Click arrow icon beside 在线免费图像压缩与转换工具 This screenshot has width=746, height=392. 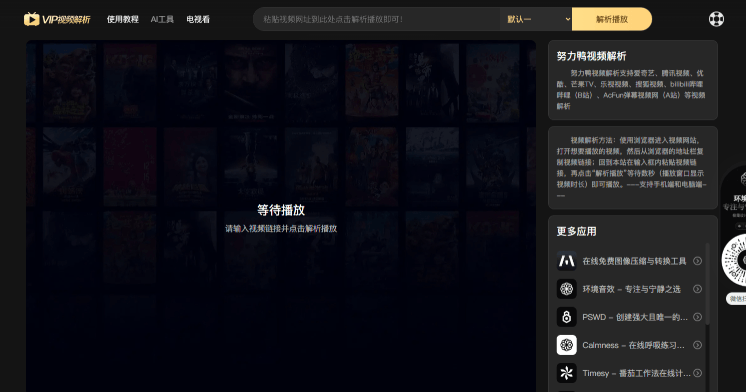click(697, 261)
